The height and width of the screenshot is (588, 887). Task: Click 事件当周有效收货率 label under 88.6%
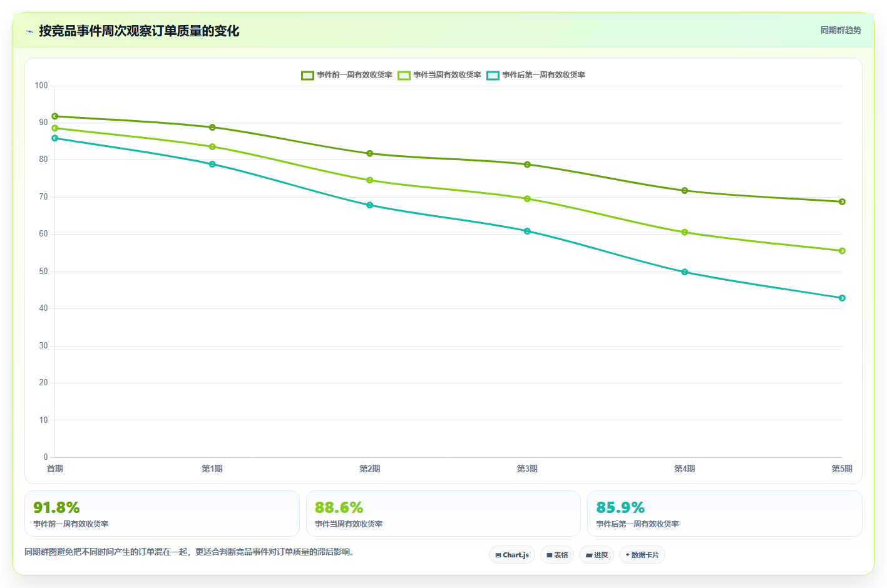(349, 524)
